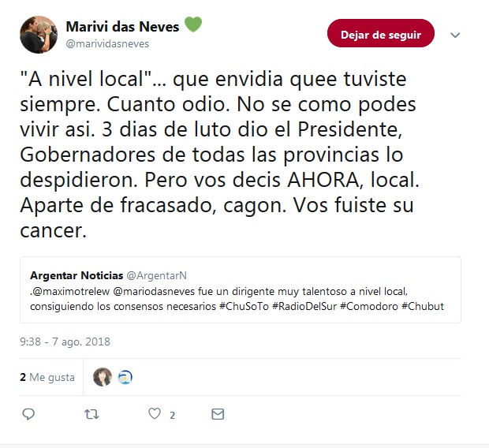View first liker's avatar with dark hair
The height and width of the screenshot is (448, 489).
103,377
